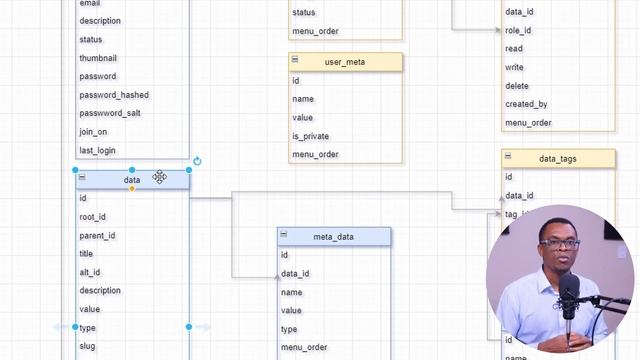Image resolution: width=640 pixels, height=360 pixels.
Task: Select the password_hashed field
Action: tap(132, 95)
